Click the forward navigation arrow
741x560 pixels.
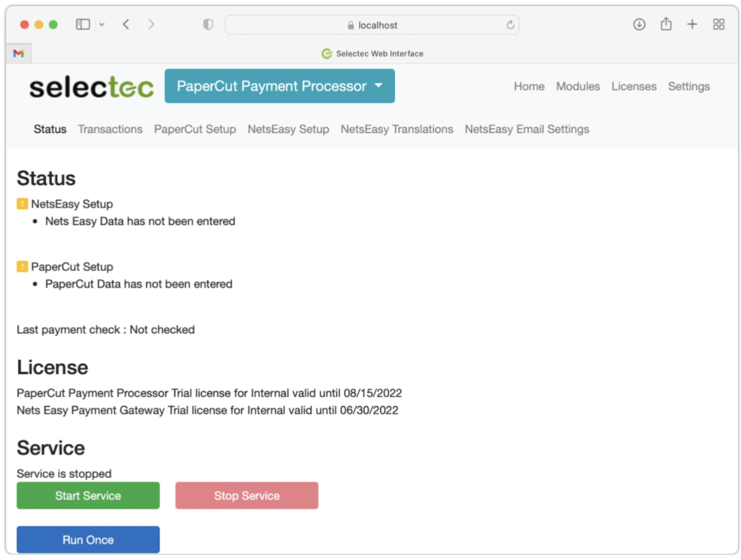pos(151,25)
